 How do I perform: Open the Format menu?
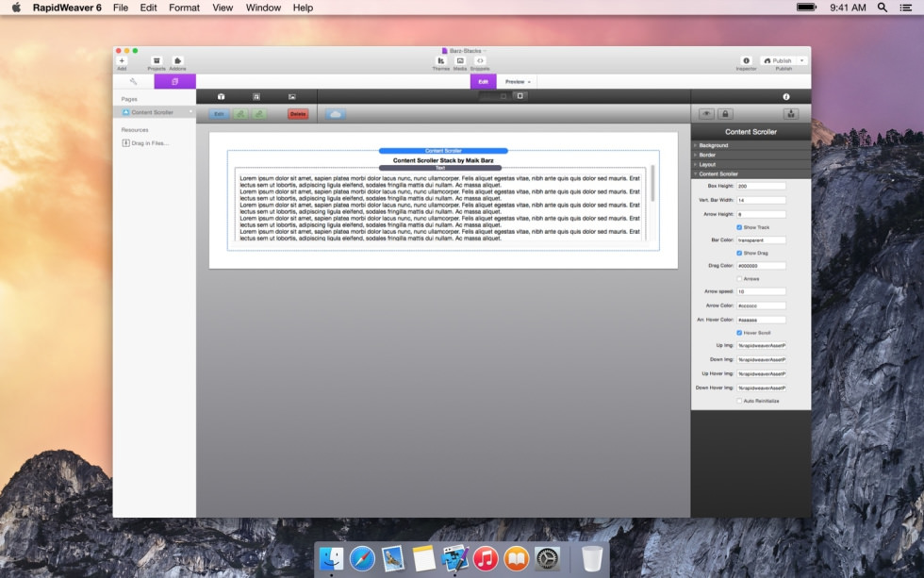point(185,8)
